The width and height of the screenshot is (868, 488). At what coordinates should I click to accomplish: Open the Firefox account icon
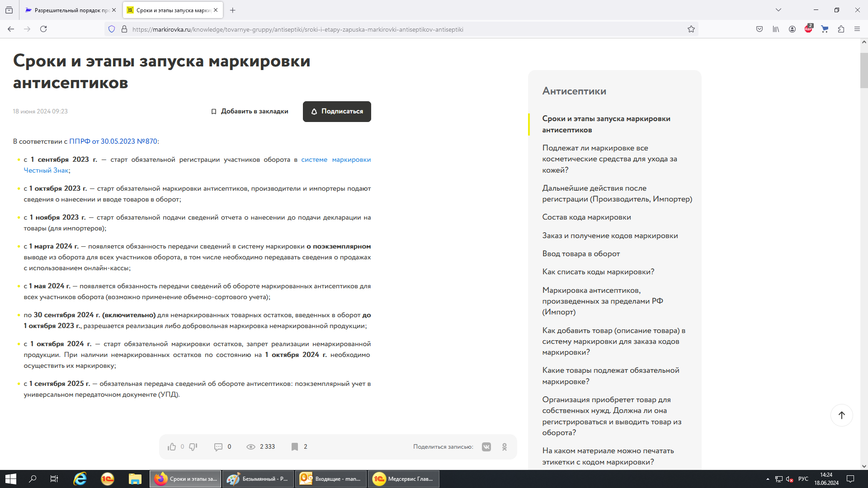click(x=792, y=29)
